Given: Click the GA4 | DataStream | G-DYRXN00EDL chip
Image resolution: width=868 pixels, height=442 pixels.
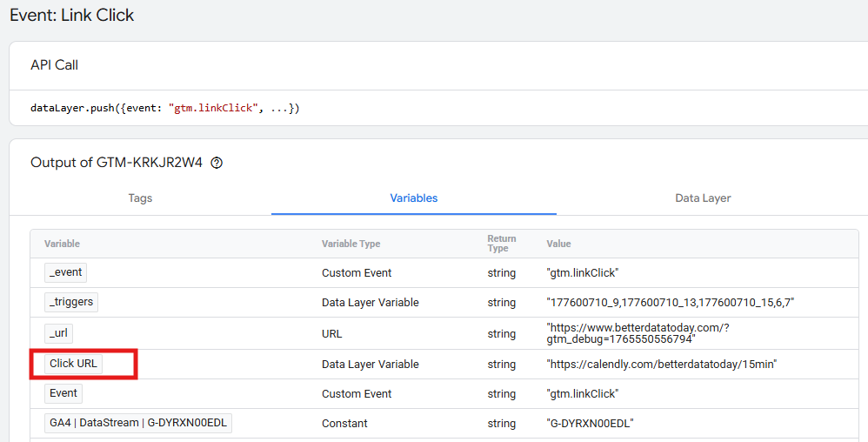Looking at the screenshot, I should tap(138, 423).
